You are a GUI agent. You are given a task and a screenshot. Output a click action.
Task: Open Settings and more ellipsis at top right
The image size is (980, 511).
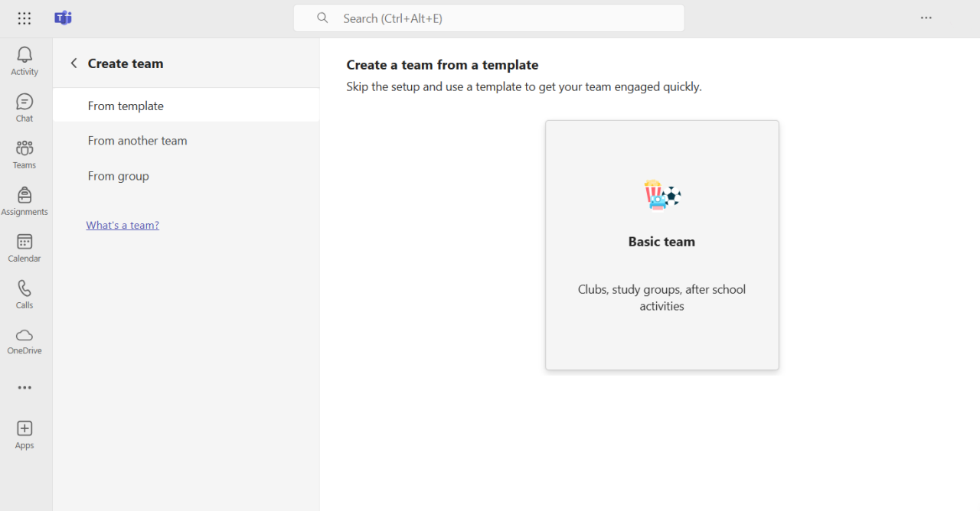pyautogui.click(x=926, y=18)
